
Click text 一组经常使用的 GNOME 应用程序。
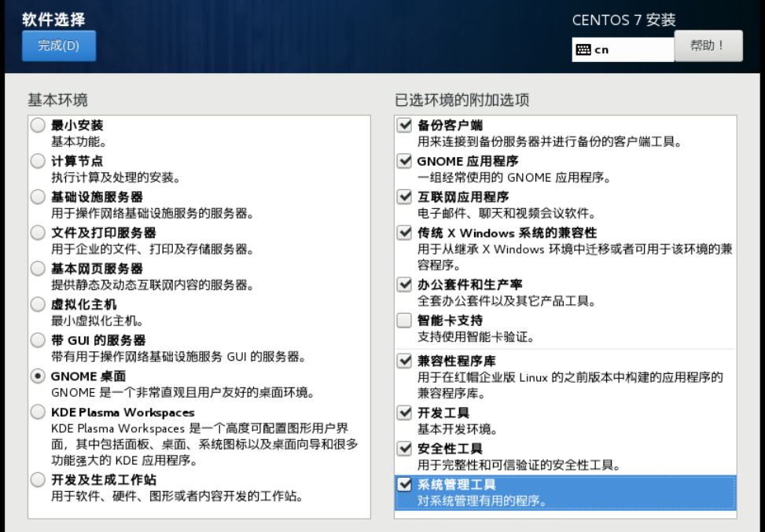[514, 178]
